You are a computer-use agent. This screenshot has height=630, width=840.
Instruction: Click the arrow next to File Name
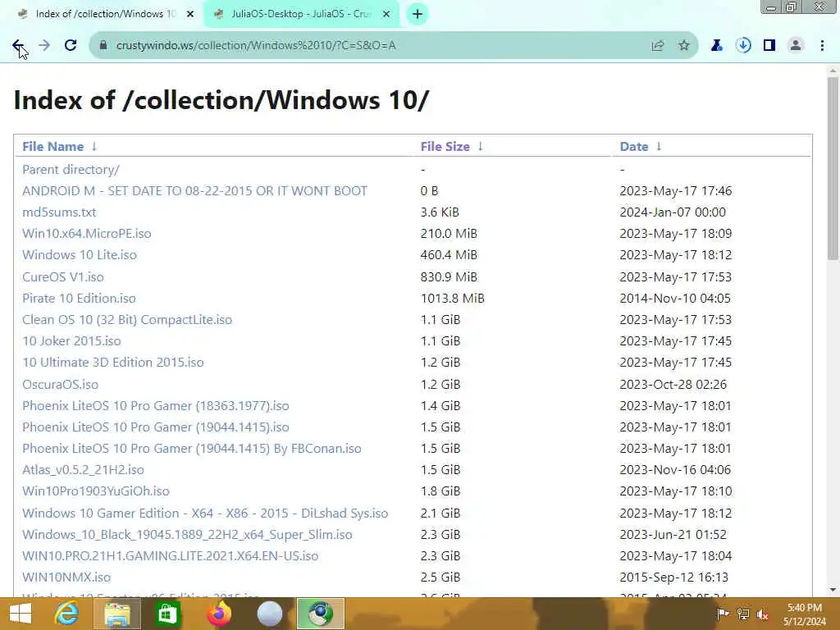pyautogui.click(x=94, y=146)
